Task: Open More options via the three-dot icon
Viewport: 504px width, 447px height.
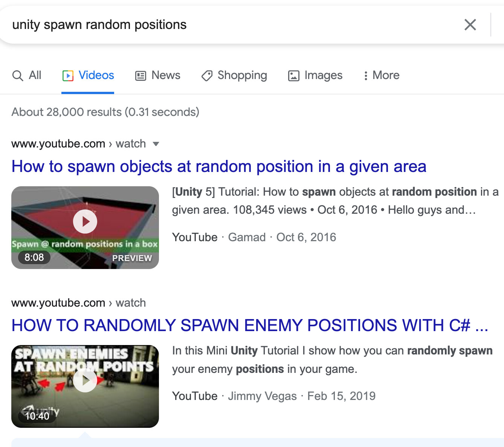Action: (366, 75)
